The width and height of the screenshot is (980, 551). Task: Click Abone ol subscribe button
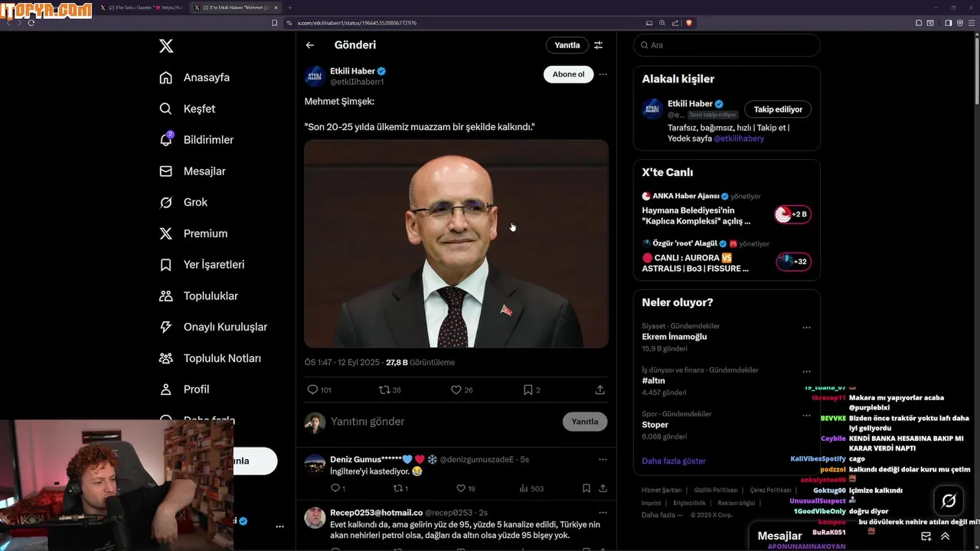pyautogui.click(x=568, y=74)
